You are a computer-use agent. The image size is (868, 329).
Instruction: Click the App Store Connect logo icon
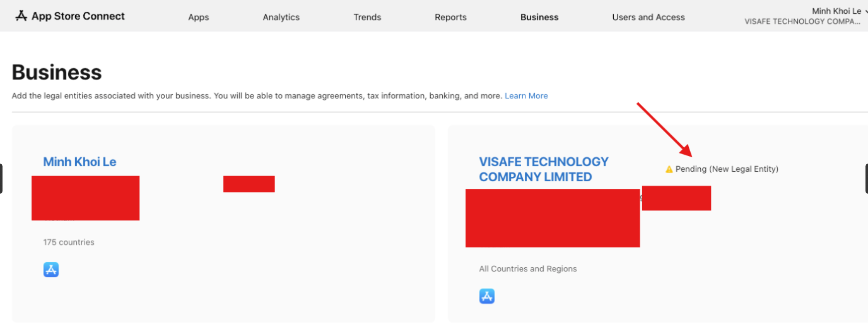coord(21,16)
